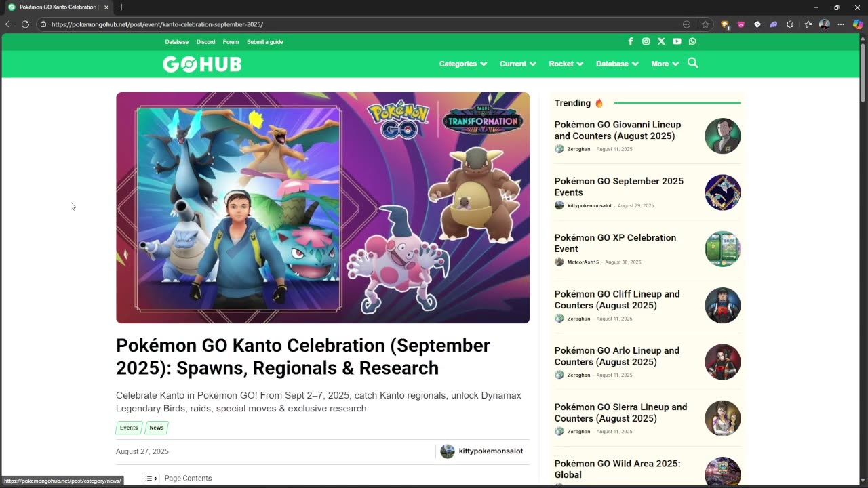
Task: Click the XP Celebration Event thumbnail
Action: (x=723, y=249)
